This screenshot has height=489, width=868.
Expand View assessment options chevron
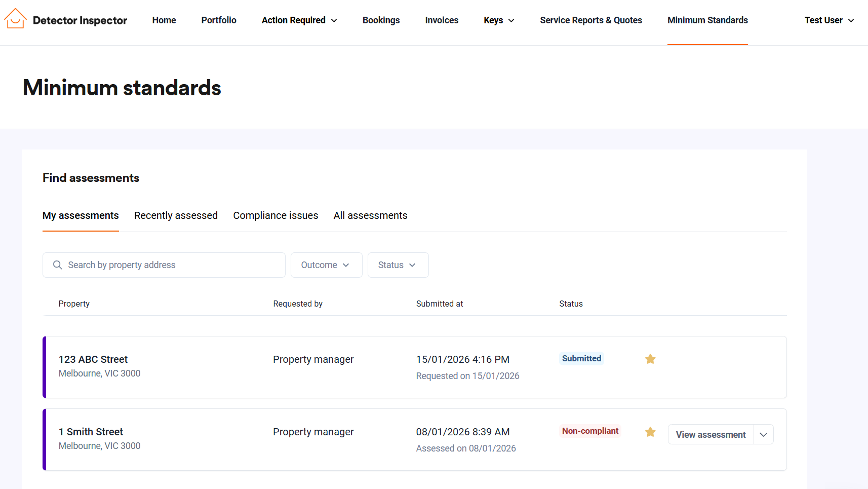[763, 435]
